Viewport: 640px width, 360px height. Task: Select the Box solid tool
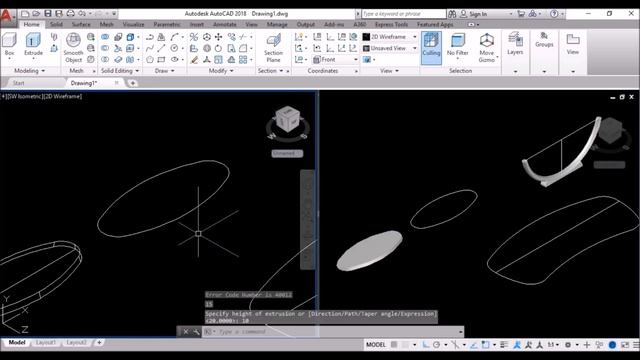tap(9, 45)
